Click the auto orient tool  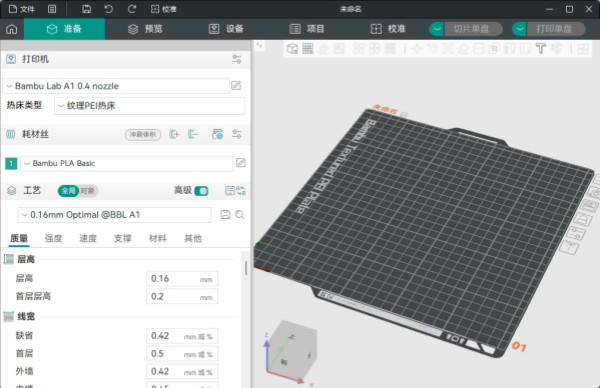(324, 49)
